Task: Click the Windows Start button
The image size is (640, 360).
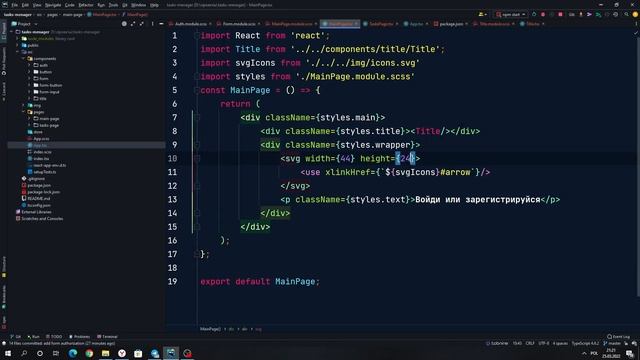Action: 8,353
